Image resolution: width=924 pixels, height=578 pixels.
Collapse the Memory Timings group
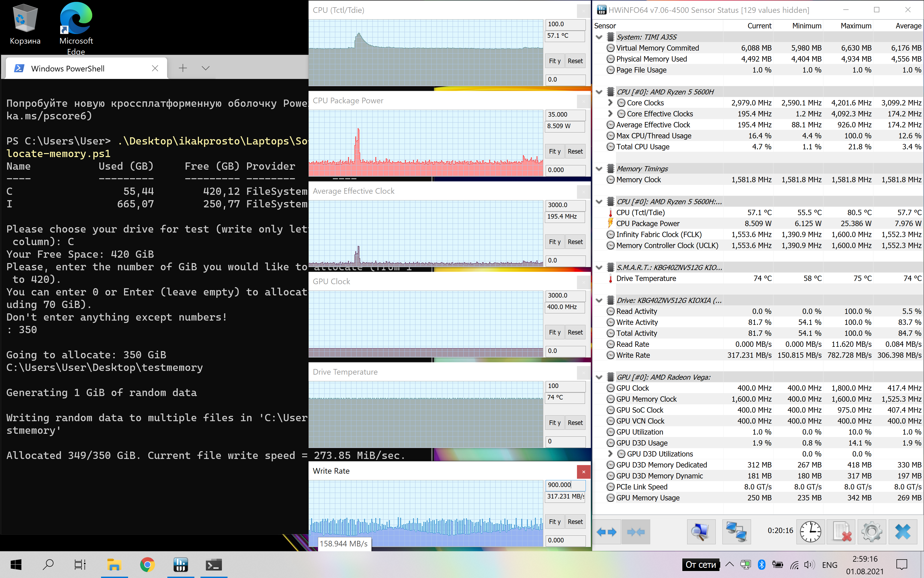click(x=599, y=169)
